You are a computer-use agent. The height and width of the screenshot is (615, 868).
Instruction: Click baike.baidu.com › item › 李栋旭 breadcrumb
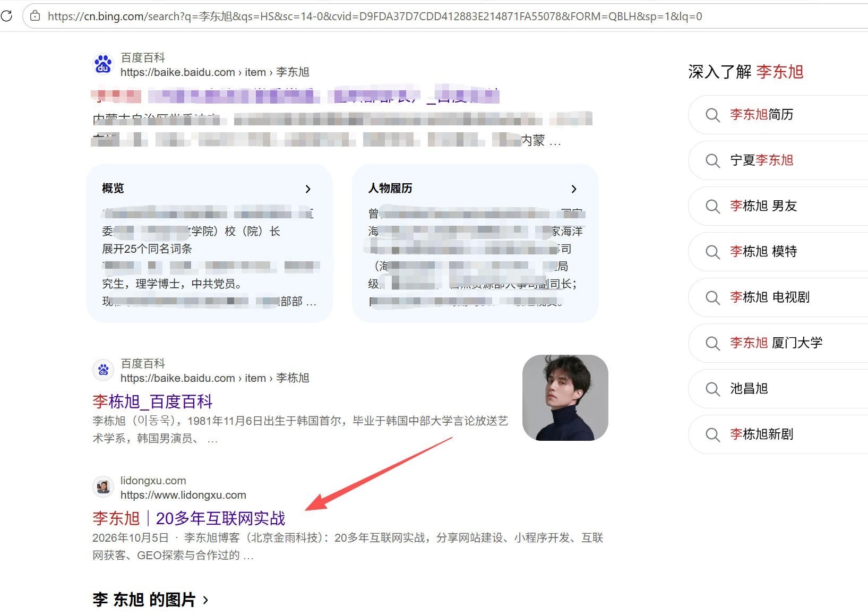[x=214, y=378]
